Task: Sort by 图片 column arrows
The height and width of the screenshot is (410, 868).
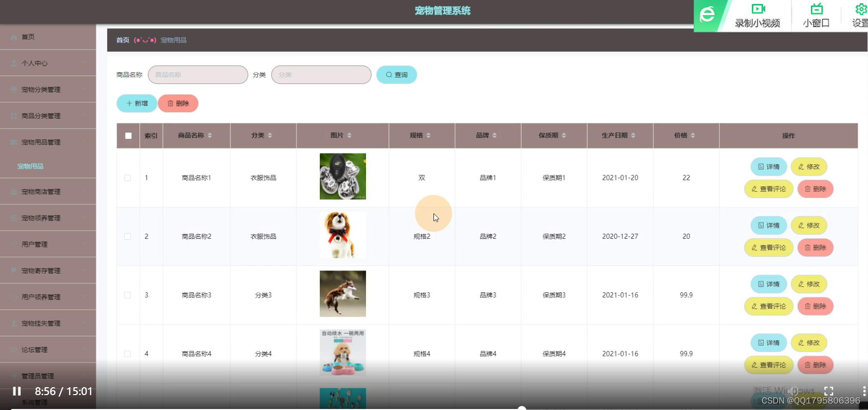Action: 349,136
